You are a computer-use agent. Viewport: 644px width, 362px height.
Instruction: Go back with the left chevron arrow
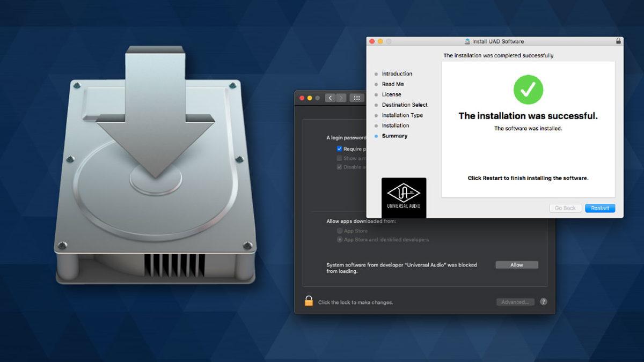coord(330,98)
